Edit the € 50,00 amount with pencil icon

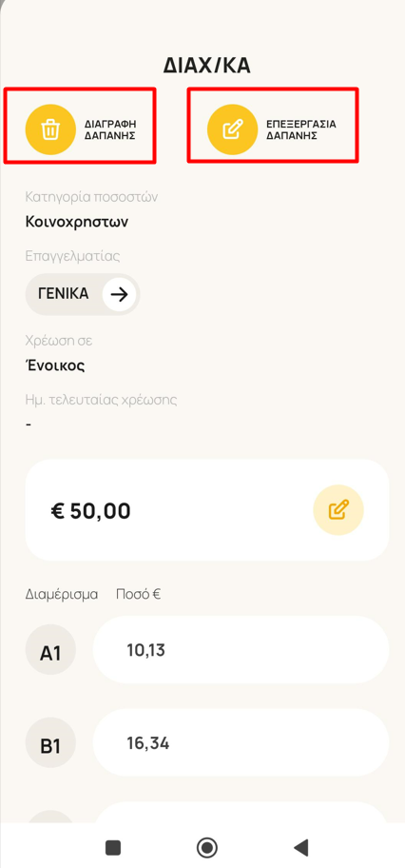338,510
